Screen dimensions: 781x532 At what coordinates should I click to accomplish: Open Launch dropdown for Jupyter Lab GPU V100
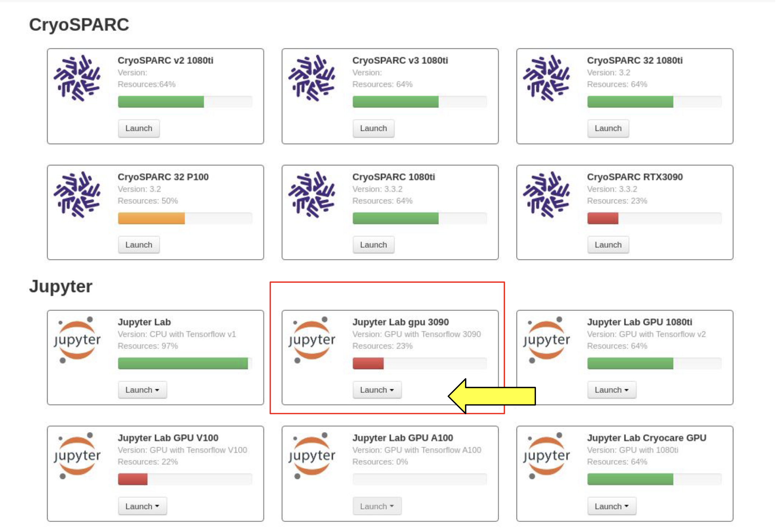pos(142,506)
